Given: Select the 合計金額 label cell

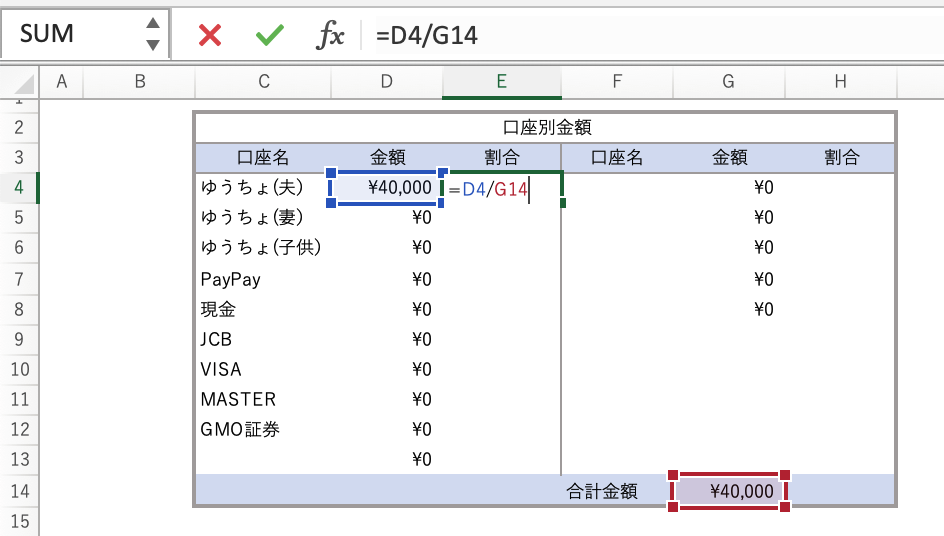Looking at the screenshot, I should coord(615,490).
